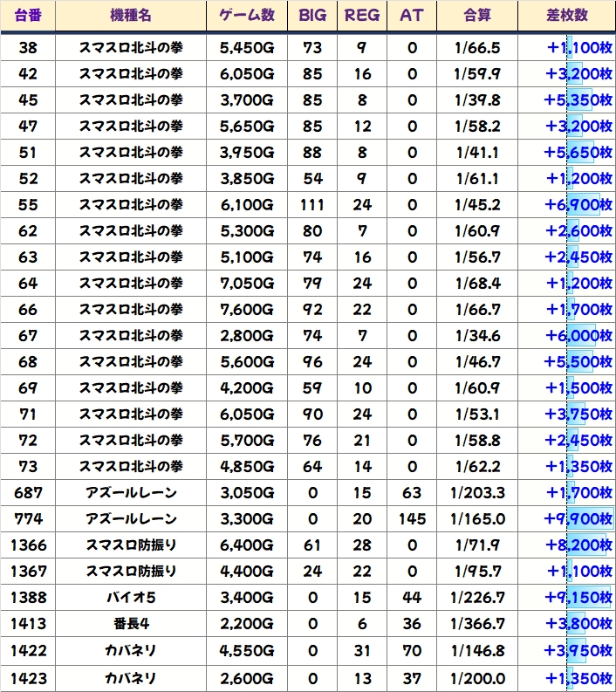The image size is (616, 692).
Task: Click the +5,350枚 difference cell
Action: point(566,100)
